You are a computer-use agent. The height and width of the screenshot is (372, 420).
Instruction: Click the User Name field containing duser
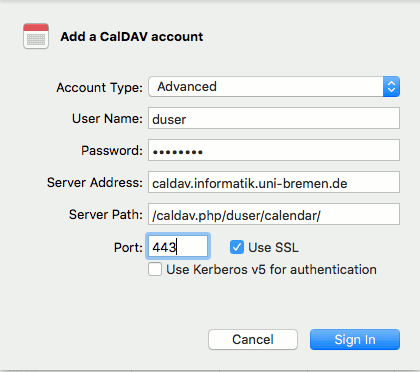pyautogui.click(x=274, y=118)
